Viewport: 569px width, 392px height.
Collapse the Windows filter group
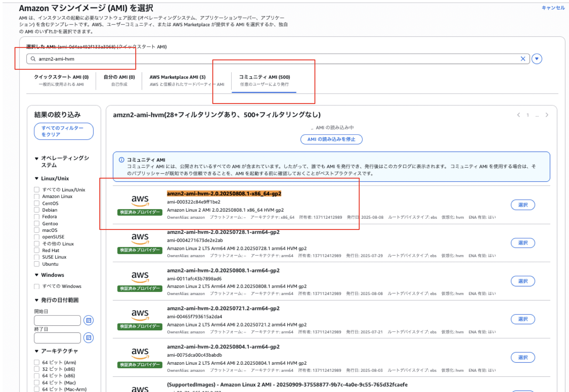pyautogui.click(x=37, y=275)
